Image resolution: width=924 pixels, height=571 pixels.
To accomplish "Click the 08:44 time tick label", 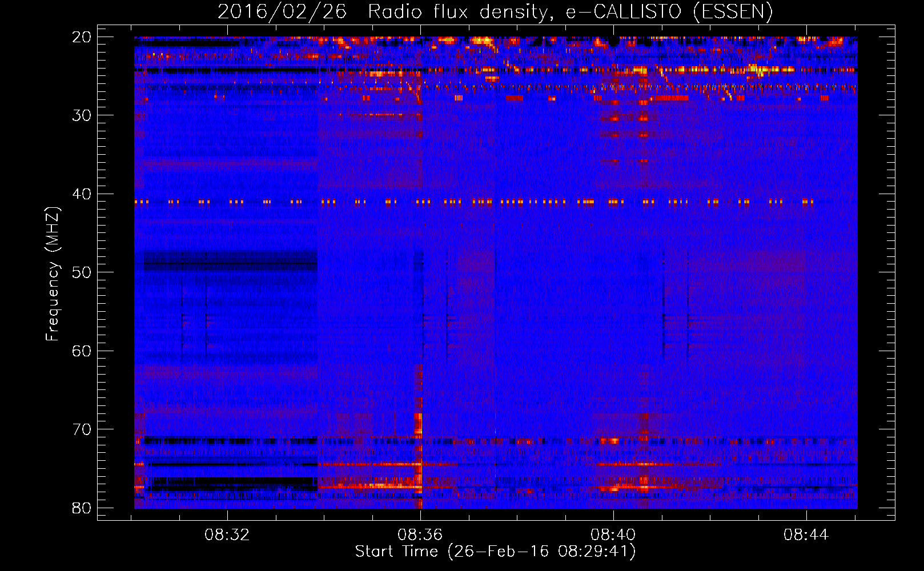I will click(806, 535).
